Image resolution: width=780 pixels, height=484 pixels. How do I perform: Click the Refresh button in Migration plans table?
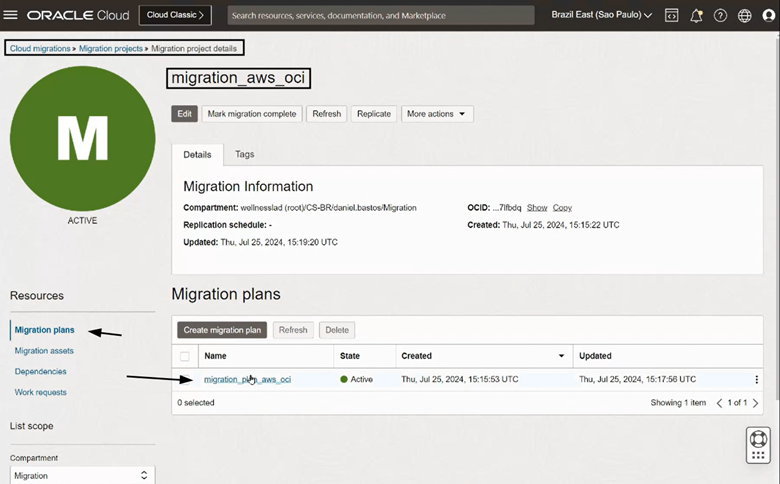293,330
